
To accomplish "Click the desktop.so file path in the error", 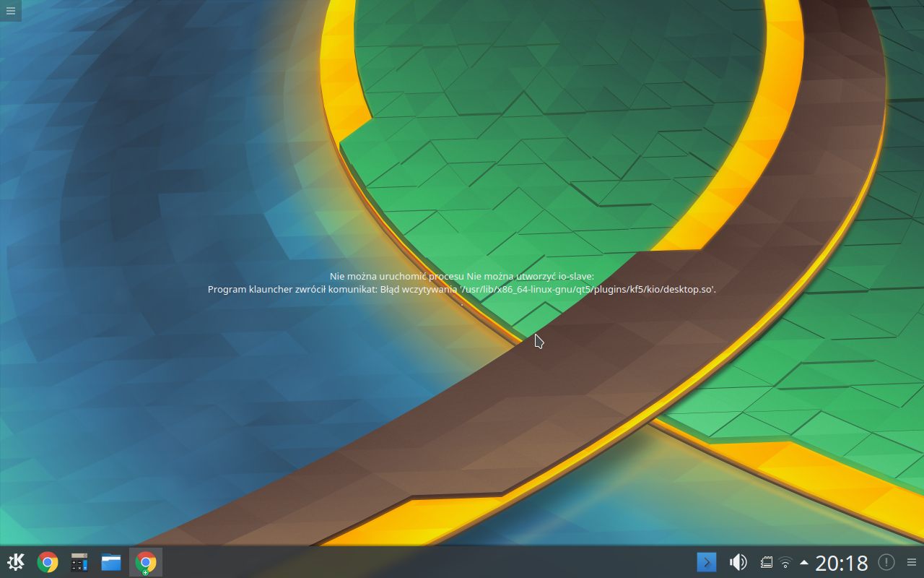I will (588, 289).
